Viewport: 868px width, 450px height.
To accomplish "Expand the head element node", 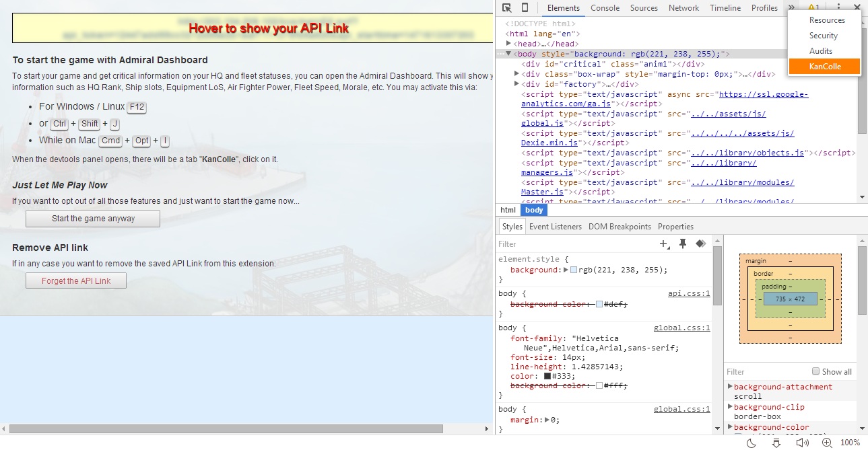I will (x=509, y=43).
